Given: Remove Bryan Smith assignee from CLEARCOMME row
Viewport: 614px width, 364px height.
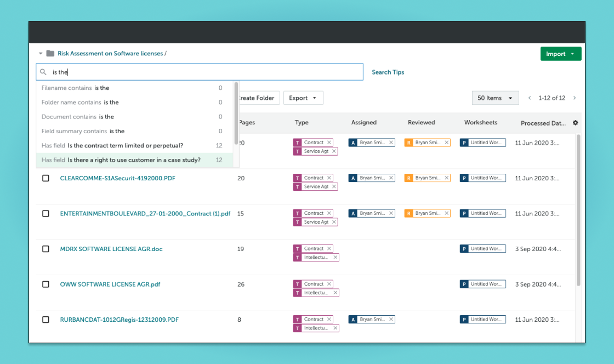Looking at the screenshot, I should 391,178.
